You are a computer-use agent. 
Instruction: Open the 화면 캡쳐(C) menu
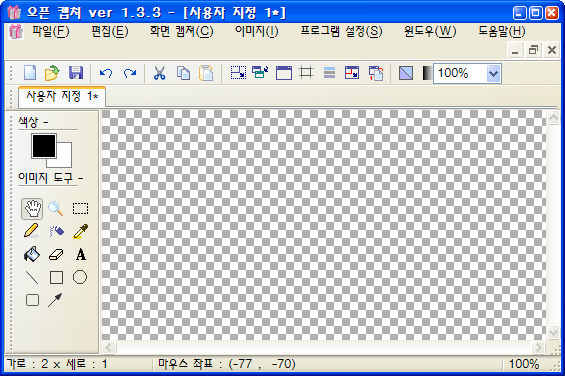182,31
